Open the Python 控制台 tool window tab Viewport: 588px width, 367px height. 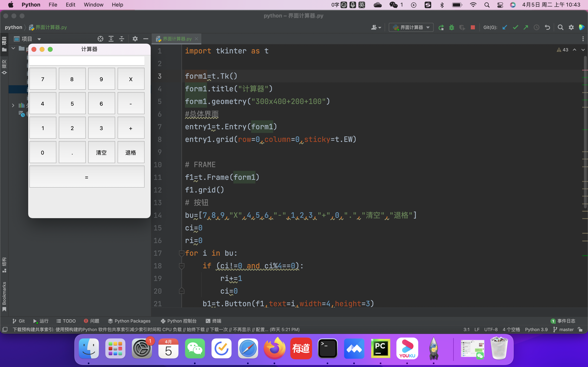point(179,321)
